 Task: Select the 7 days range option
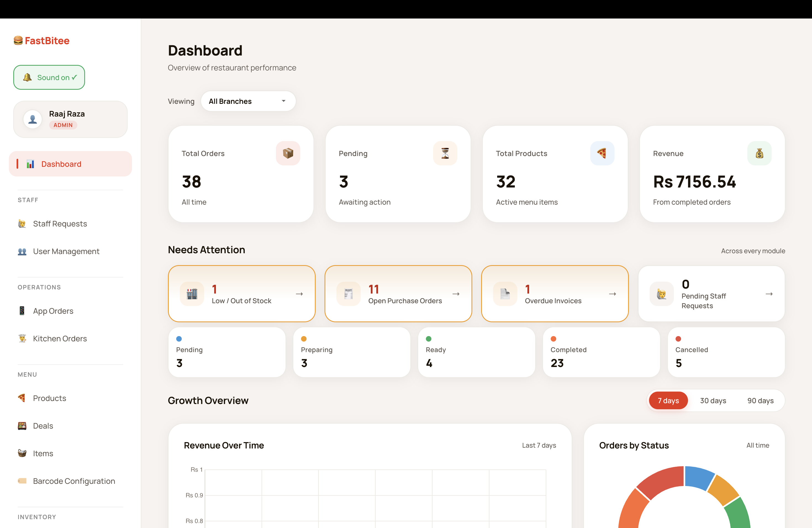[x=668, y=400]
